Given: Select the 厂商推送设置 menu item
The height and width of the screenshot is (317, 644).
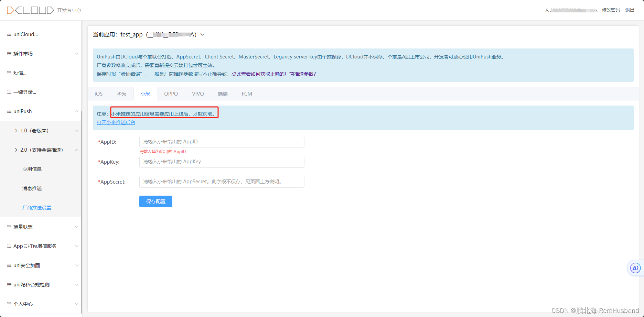Looking at the screenshot, I should click(36, 207).
